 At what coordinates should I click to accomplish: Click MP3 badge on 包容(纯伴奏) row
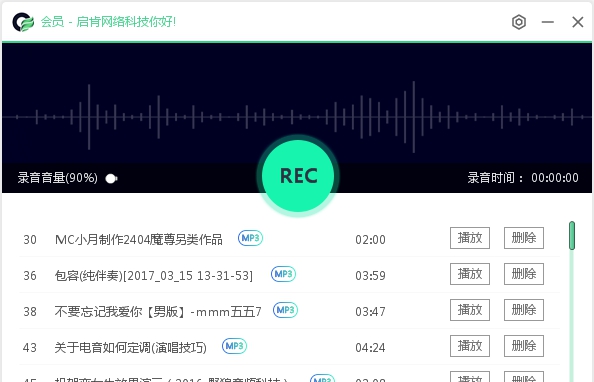click(x=283, y=274)
